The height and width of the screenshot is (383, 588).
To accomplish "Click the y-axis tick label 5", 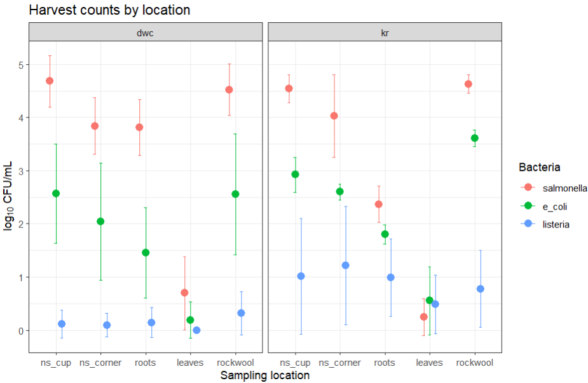I will [20, 65].
